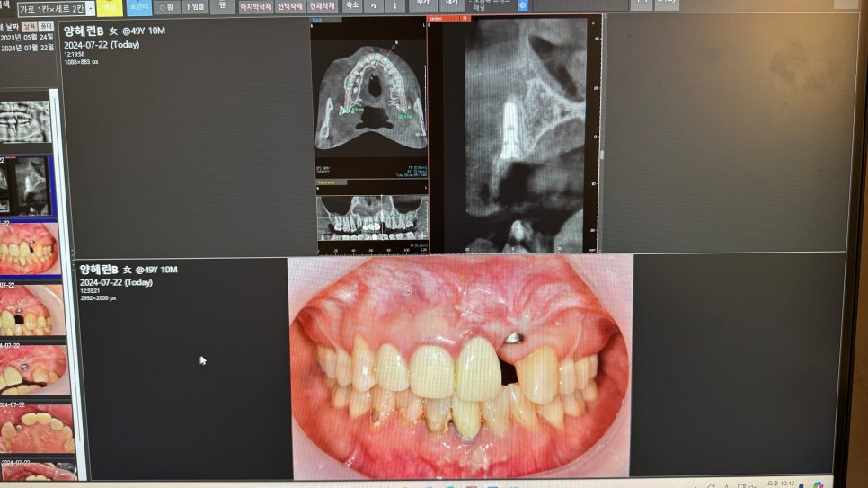Screen dimensions: 868x488
Task: Click the yellow button beside layout dropdown
Action: pos(109,7)
